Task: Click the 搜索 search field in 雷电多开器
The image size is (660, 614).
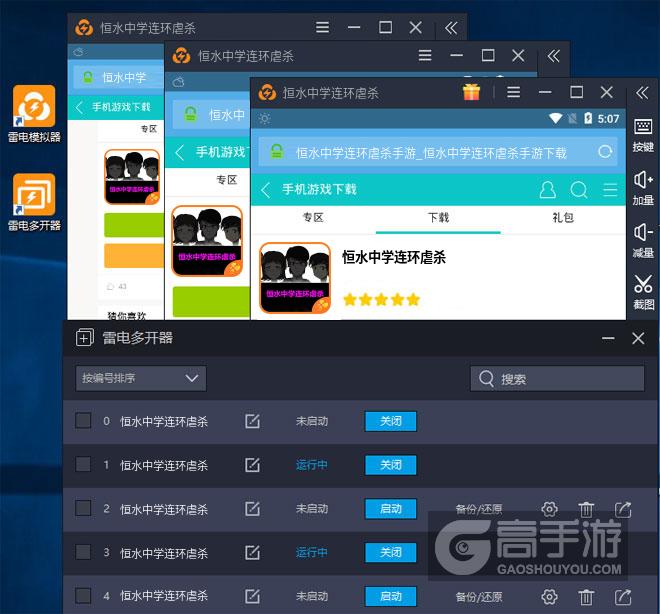Action: 557,379
